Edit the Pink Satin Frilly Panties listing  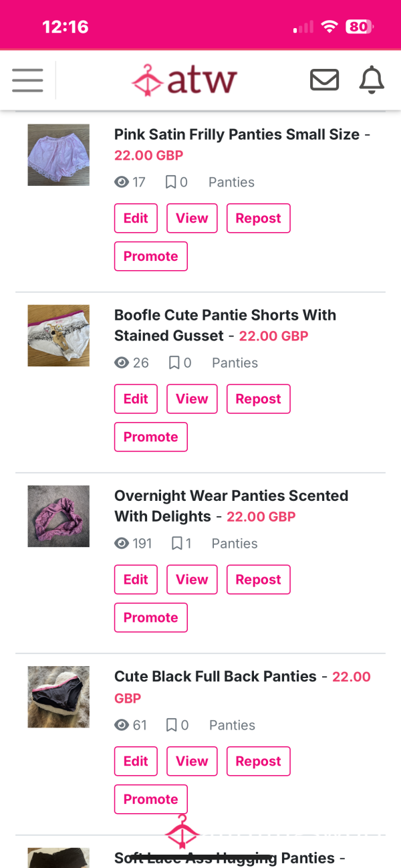[136, 218]
